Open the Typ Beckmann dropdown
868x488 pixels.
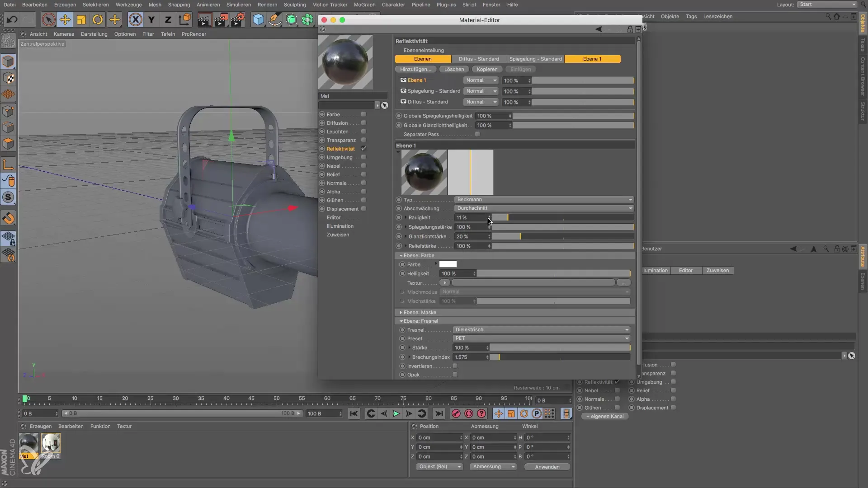pyautogui.click(x=544, y=199)
